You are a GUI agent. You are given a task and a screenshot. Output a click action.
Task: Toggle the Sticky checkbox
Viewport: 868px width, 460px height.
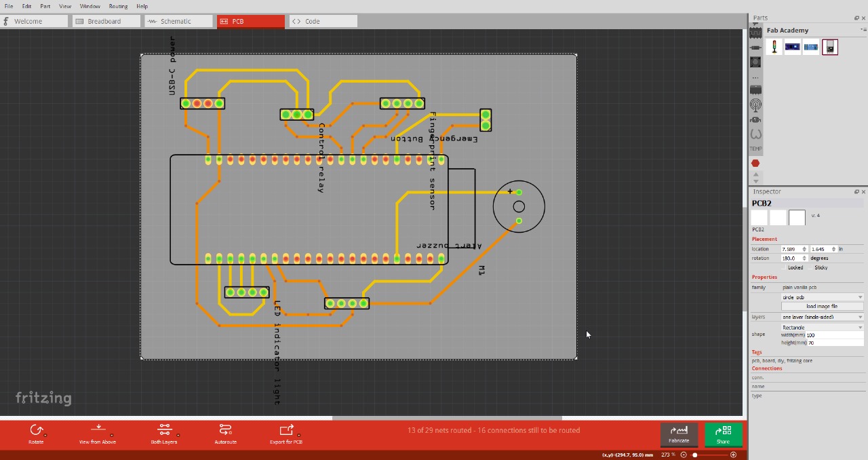(811, 267)
